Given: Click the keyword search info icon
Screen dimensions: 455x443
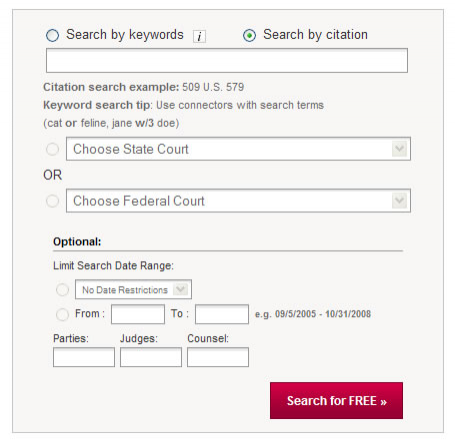Looking at the screenshot, I should [199, 36].
